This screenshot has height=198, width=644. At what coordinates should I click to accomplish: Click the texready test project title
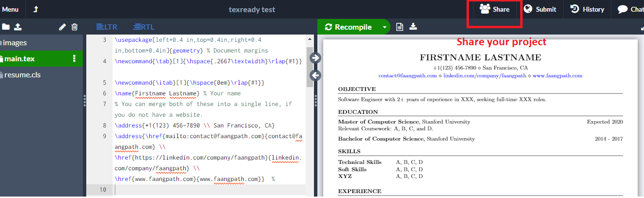click(252, 9)
